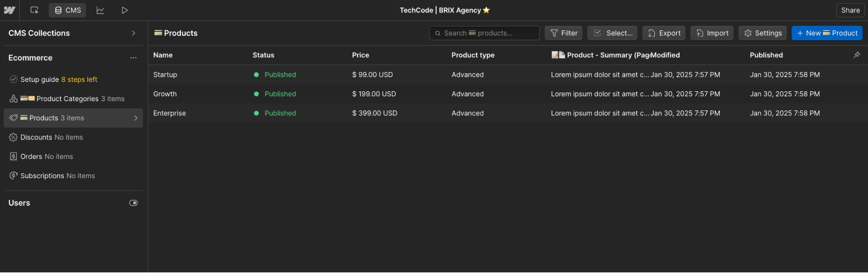Viewport: 868px width, 273px height.
Task: Toggle the Users switch
Action: point(133,203)
